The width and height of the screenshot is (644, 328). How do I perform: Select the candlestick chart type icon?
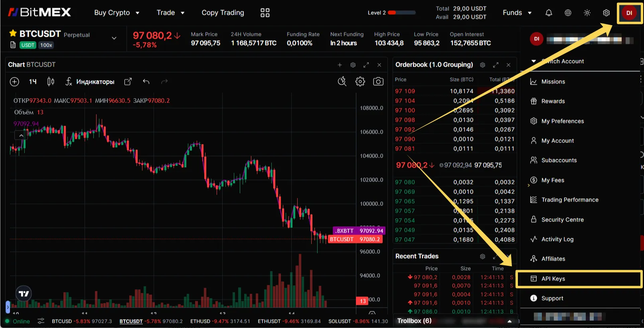click(51, 82)
